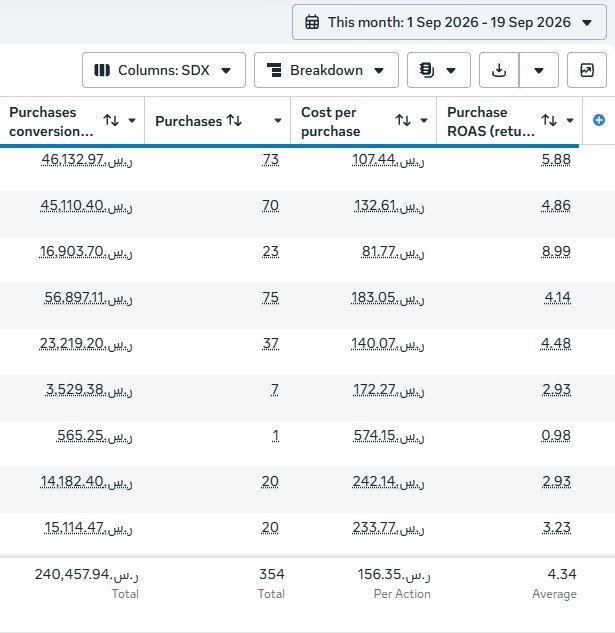Click cost per purchase 81.77

click(393, 252)
